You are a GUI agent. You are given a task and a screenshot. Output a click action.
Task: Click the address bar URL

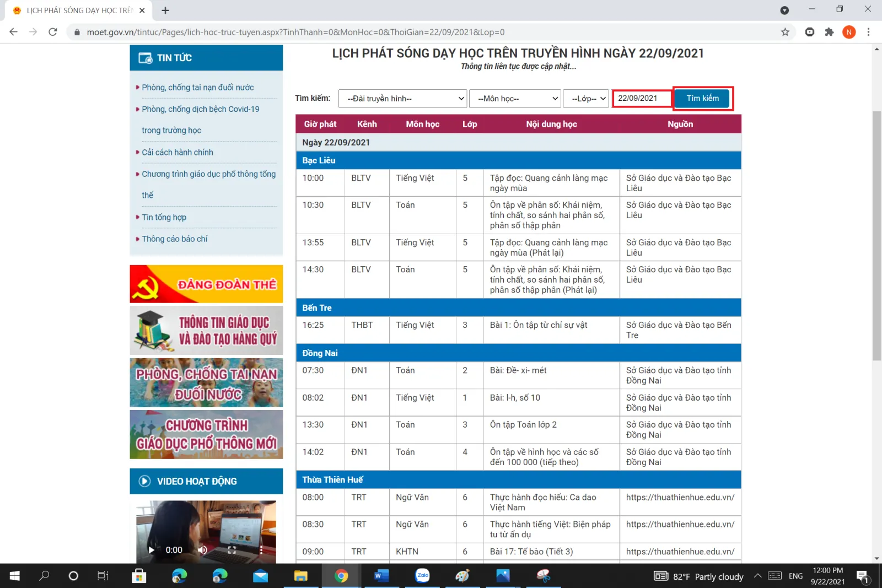click(x=295, y=32)
